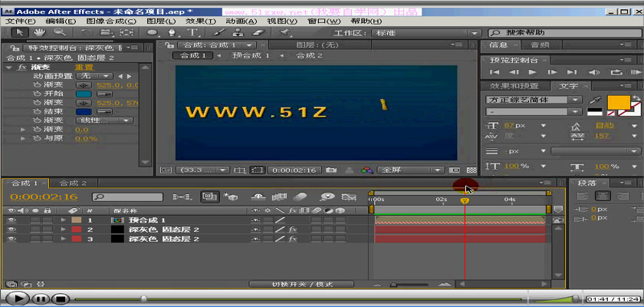644x307 pixels.
Task: Toggle the stopwatch for 结束 color property
Action: (x=37, y=111)
